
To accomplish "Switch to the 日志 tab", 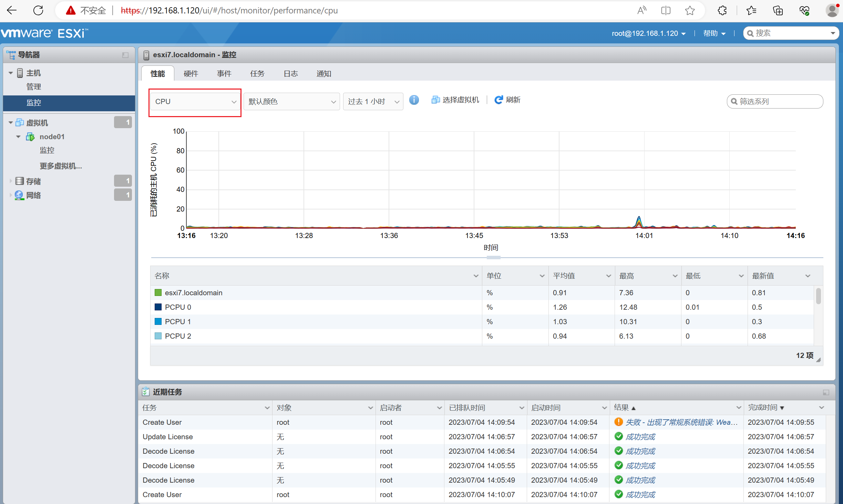I will tap(291, 73).
